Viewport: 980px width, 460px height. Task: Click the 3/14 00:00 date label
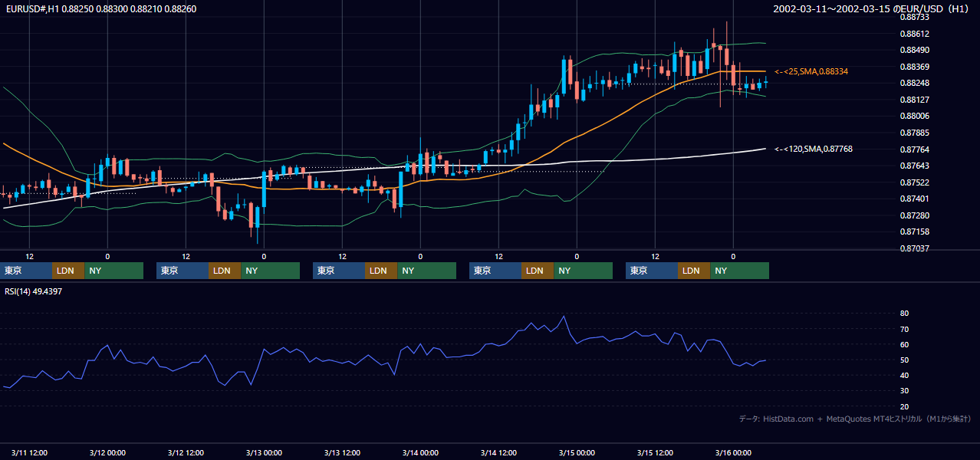click(420, 452)
